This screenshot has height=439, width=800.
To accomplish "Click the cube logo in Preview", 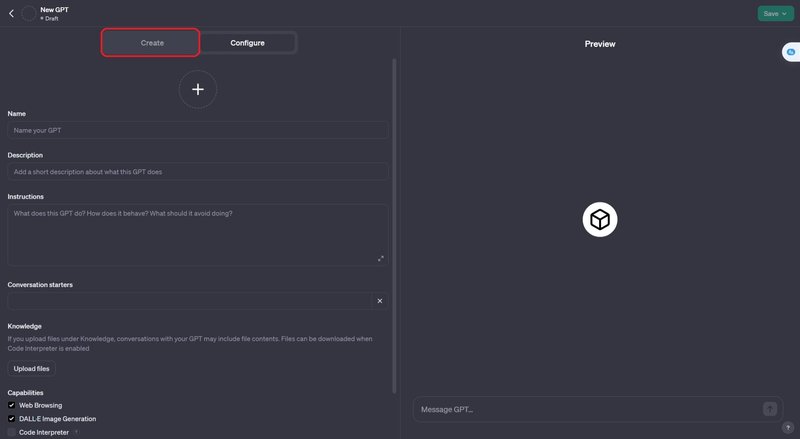I will point(600,220).
